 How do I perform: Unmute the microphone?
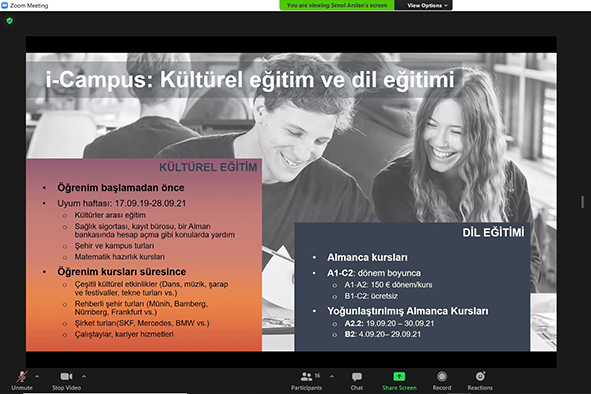(22, 380)
